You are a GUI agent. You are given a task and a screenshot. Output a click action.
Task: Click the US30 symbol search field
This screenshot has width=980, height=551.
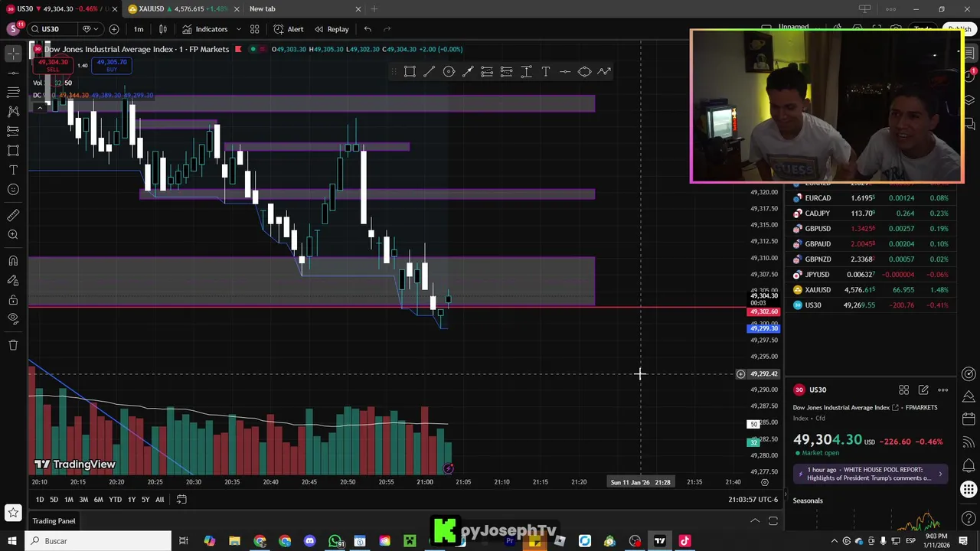point(52,29)
